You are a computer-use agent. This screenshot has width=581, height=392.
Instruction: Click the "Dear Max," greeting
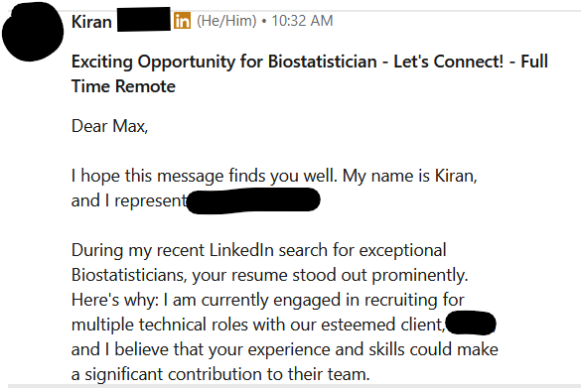click(x=109, y=126)
